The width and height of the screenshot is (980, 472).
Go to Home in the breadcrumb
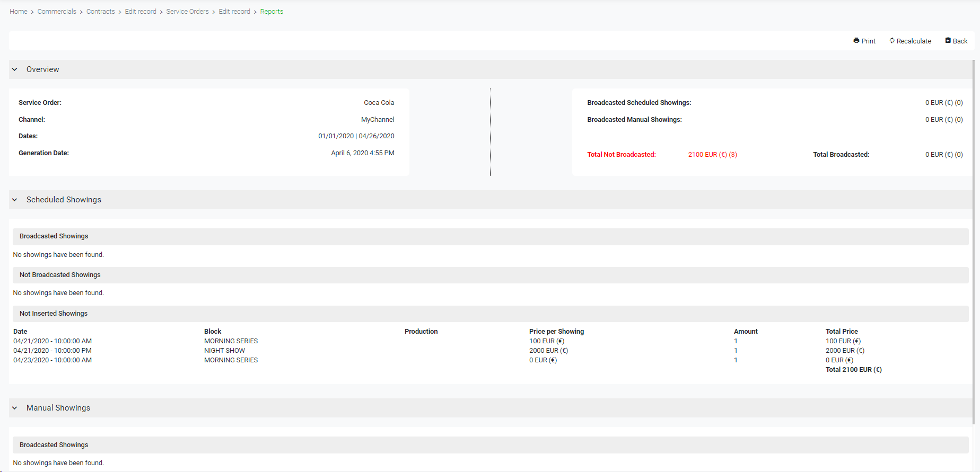[19, 12]
